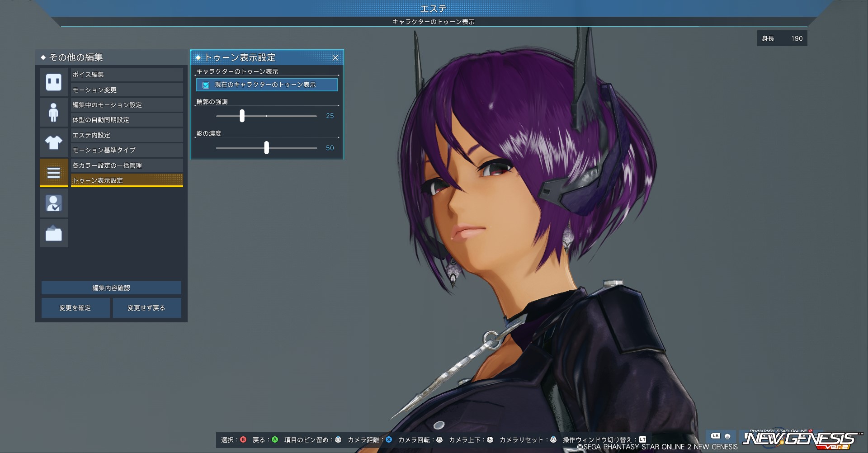Image resolution: width=868 pixels, height=453 pixels.
Task: Open 体型の自動同期設定 entry
Action: click(127, 120)
